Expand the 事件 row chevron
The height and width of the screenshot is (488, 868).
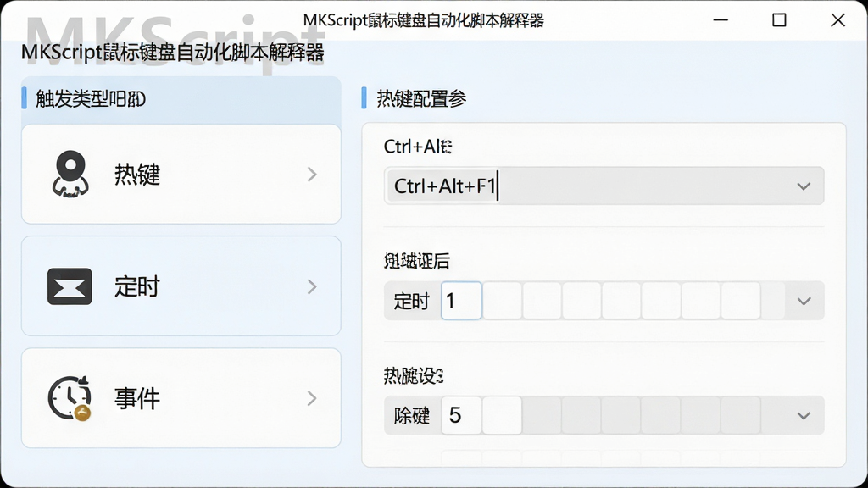coord(312,398)
